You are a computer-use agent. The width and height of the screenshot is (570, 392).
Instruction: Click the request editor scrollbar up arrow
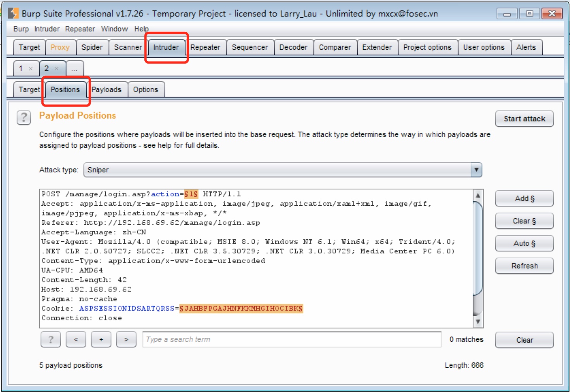click(478, 195)
